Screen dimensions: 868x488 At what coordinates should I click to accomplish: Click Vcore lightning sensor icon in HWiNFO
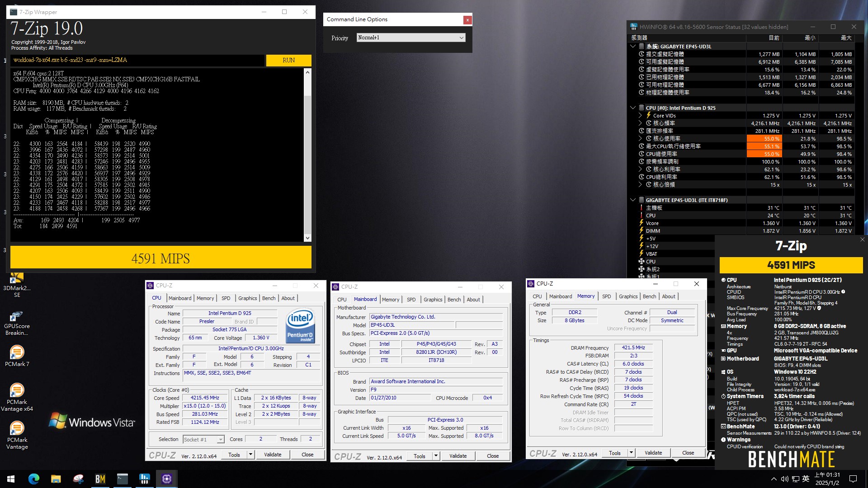(642, 223)
